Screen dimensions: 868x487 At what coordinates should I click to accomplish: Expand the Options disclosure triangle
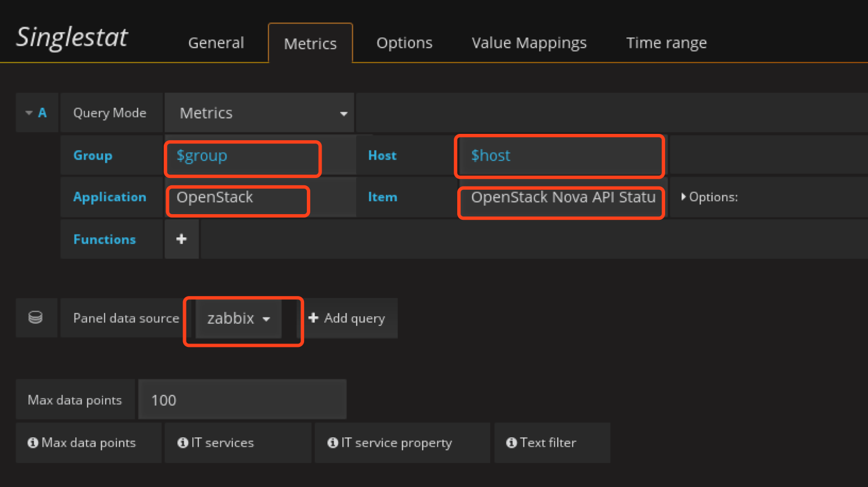click(683, 197)
